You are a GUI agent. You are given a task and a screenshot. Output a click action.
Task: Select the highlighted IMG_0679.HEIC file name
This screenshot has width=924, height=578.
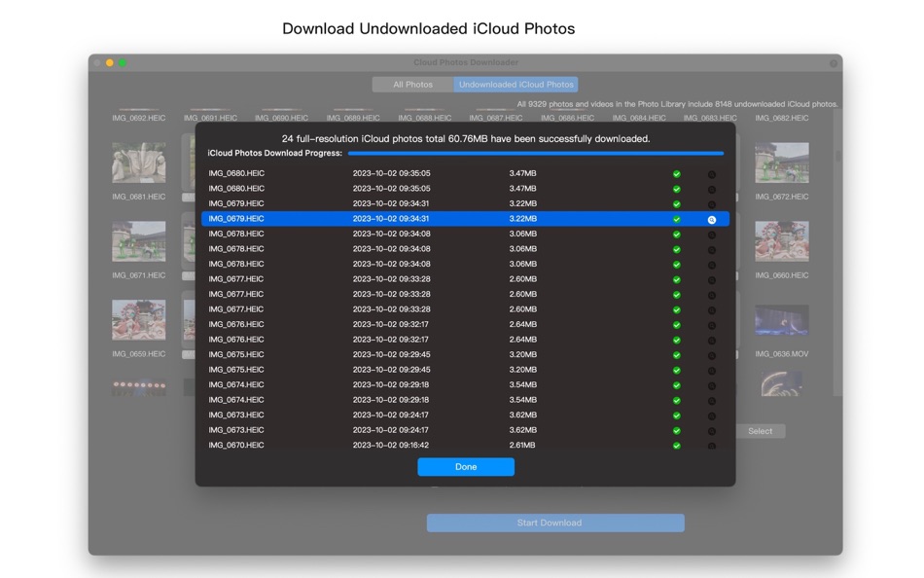[x=235, y=219]
